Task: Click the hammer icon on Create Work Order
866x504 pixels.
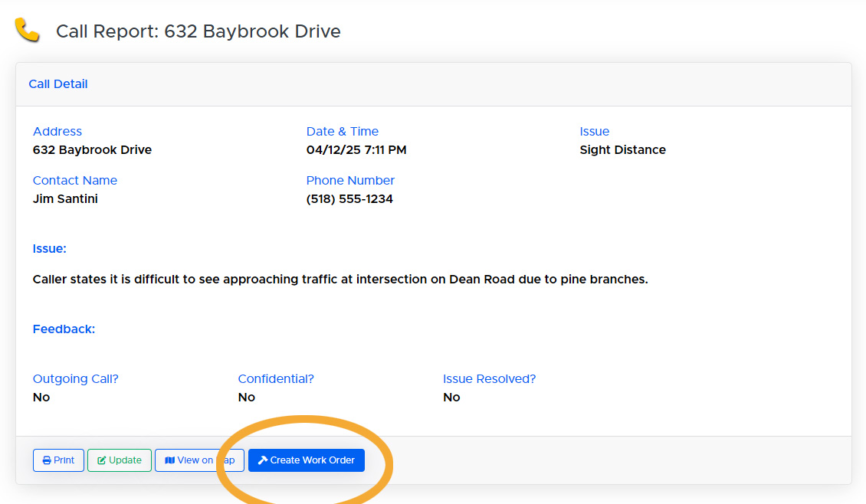Action: 262,460
